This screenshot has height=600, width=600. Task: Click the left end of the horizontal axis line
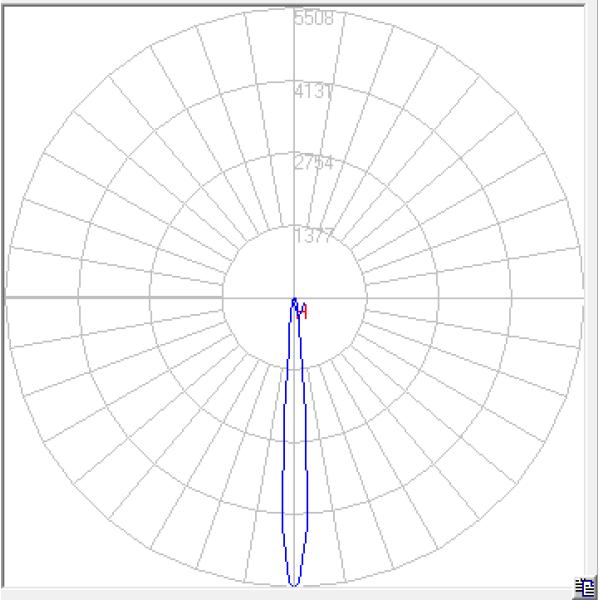point(7,297)
